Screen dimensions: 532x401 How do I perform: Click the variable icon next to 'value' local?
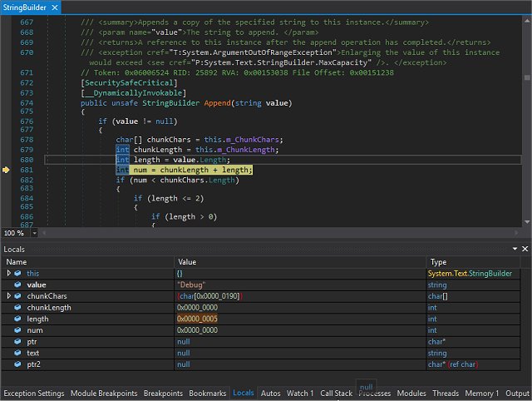coord(17,285)
